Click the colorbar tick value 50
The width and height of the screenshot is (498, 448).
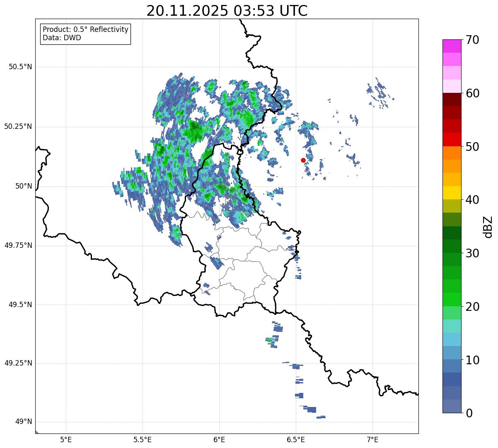pos(472,147)
